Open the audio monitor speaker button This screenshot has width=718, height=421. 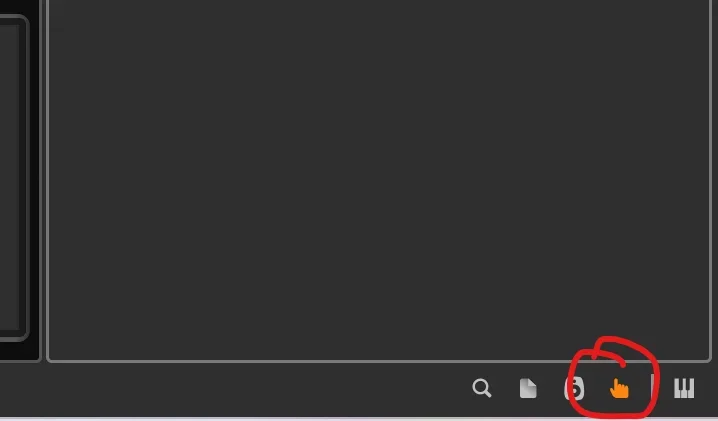click(x=575, y=388)
